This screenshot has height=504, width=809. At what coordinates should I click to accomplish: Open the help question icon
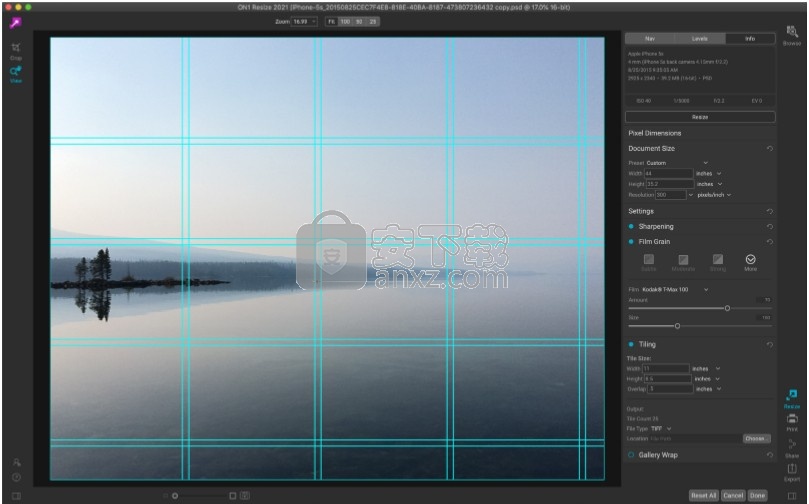point(17,478)
